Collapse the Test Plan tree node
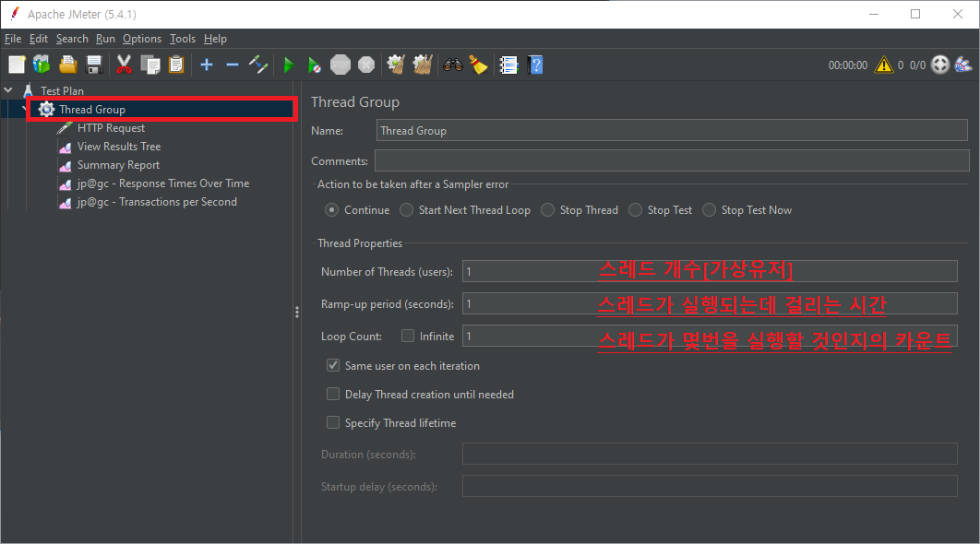This screenshot has width=980, height=544. click(8, 90)
